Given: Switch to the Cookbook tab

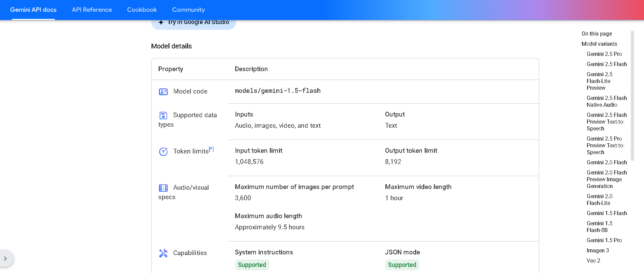Looking at the screenshot, I should point(142,10).
